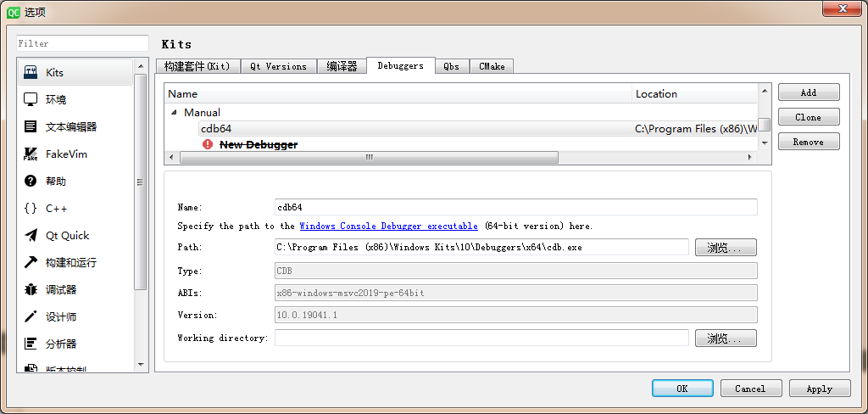Viewport: 868px width, 414px height.
Task: Open the C++ settings category
Action: click(x=56, y=209)
